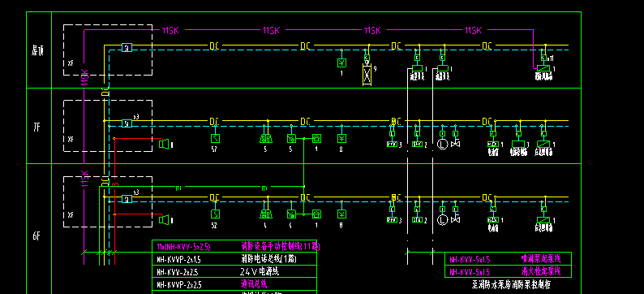Select the 6F fire telephone symbol
Image resolution: width=644 pixels, height=294 pixels.
pyautogui.click(x=316, y=214)
